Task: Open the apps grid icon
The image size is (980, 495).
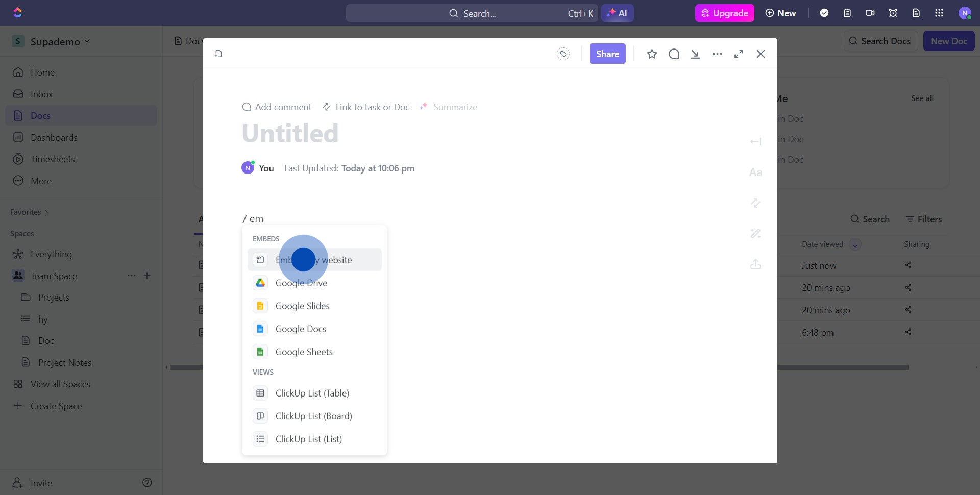Action: [939, 13]
